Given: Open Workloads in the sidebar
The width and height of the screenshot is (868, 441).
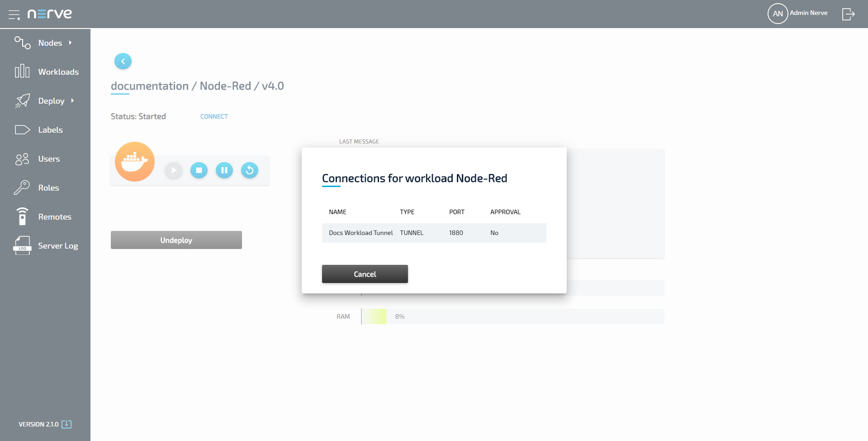Looking at the screenshot, I should coord(58,72).
